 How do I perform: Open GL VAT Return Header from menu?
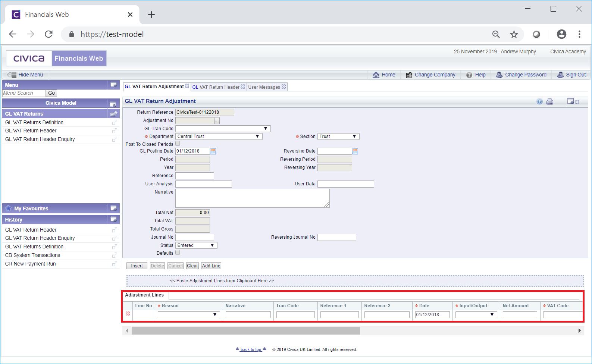point(31,131)
